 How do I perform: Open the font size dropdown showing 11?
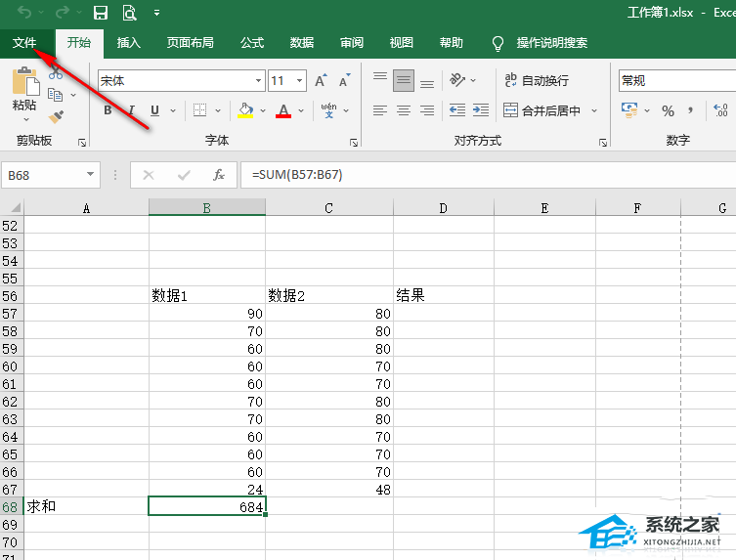coord(299,81)
